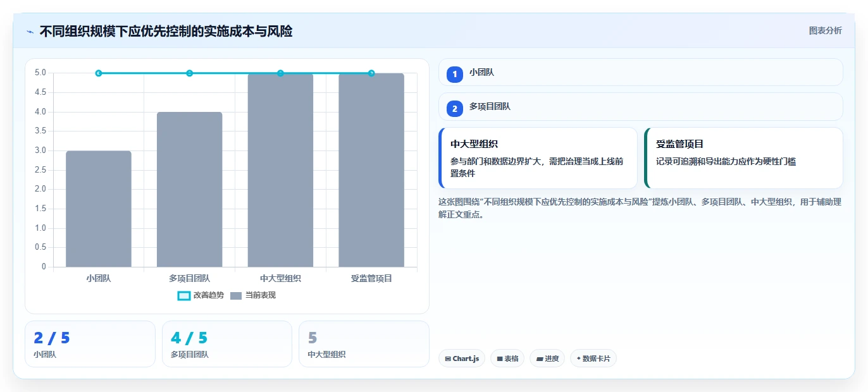Click the 2.5 y-axis value
Image resolution: width=868 pixels, height=392 pixels.
(40, 170)
